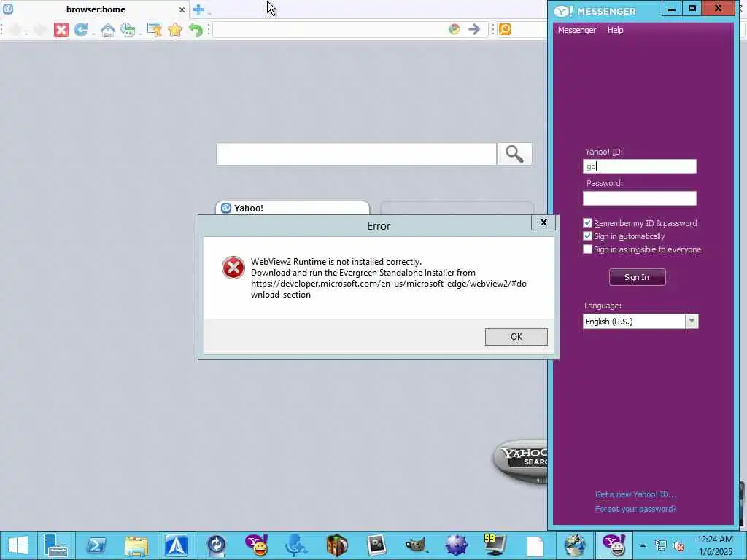747x560 pixels.
Task: Click the red stop loading icon in browser toolbar
Action: (61, 30)
